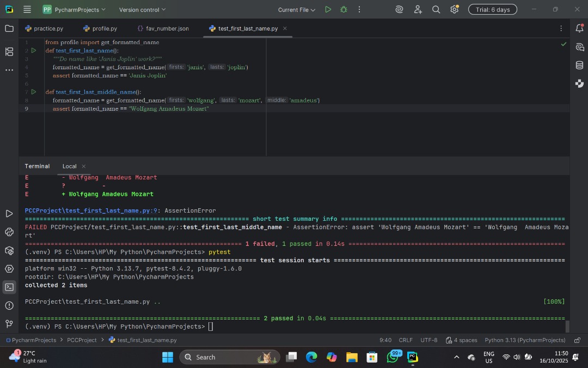
Task: Open the Project tool window folder icon
Action: pyautogui.click(x=9, y=28)
